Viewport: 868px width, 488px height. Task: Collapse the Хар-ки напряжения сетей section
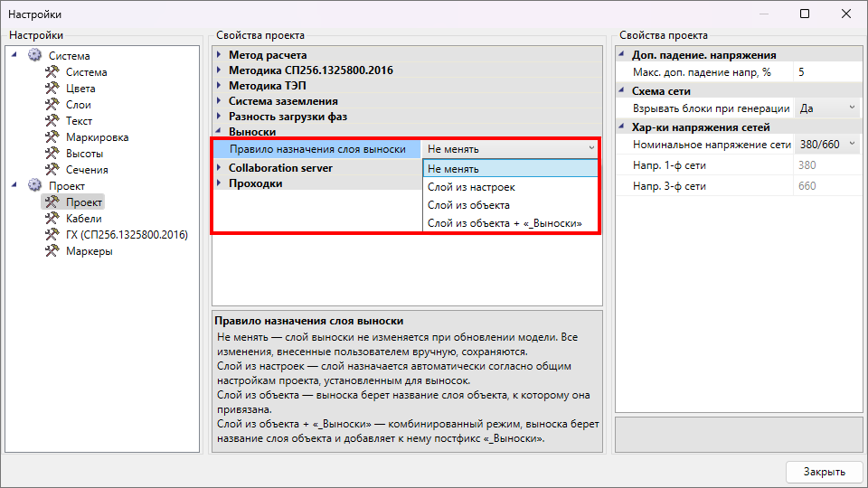(x=622, y=127)
